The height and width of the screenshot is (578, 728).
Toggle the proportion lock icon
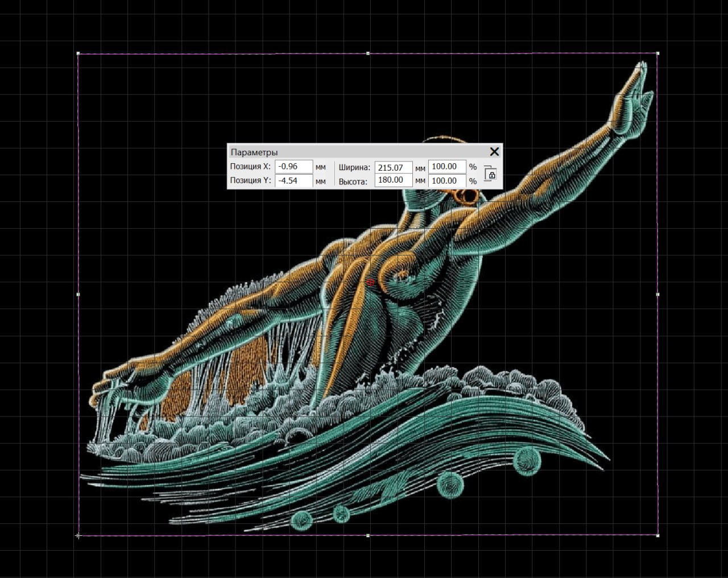click(x=490, y=174)
